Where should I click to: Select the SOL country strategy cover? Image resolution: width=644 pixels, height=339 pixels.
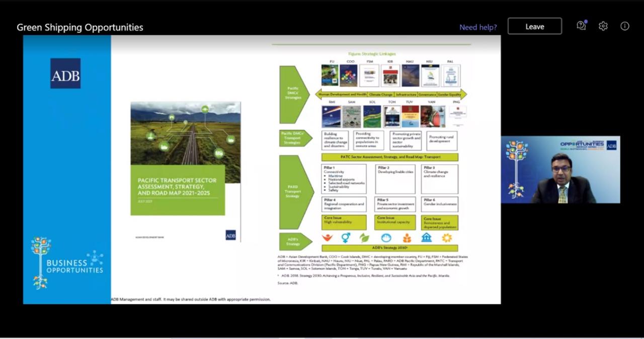pos(372,116)
